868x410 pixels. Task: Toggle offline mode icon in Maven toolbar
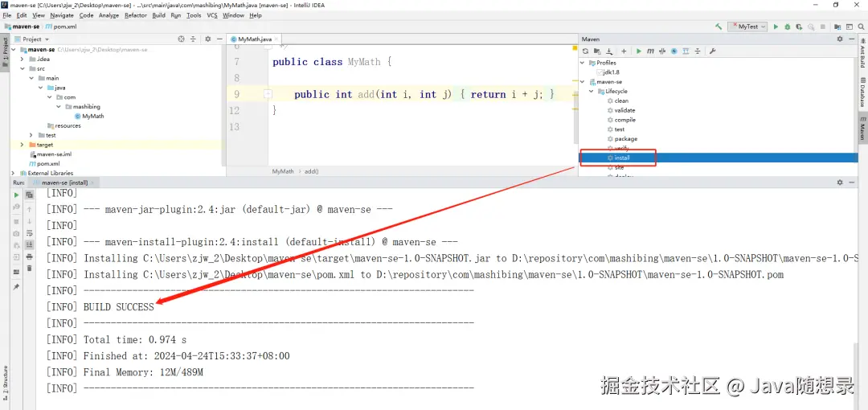(662, 51)
